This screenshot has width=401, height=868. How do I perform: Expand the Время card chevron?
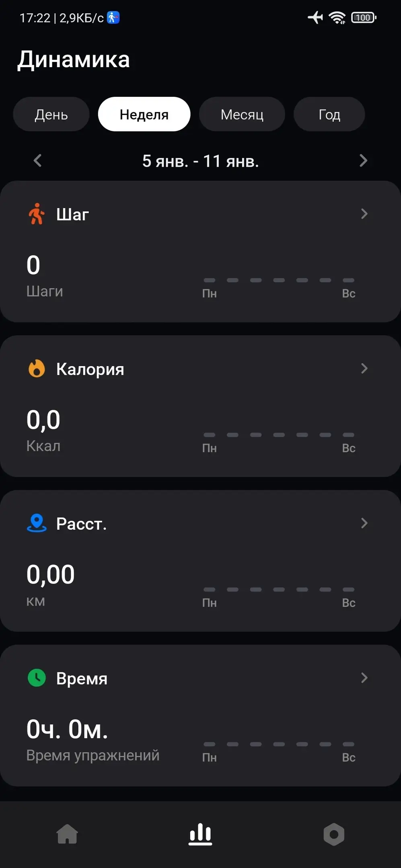[364, 678]
